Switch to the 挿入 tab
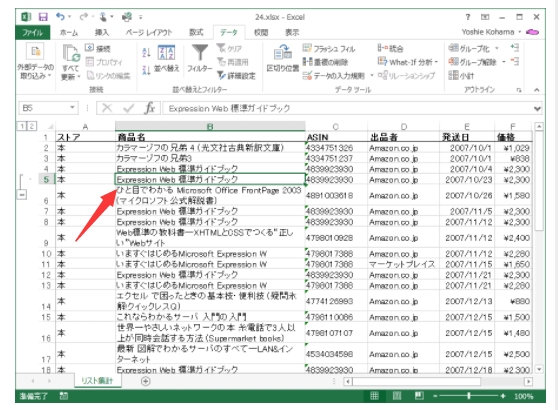This screenshot has width=558, height=410. [102, 33]
